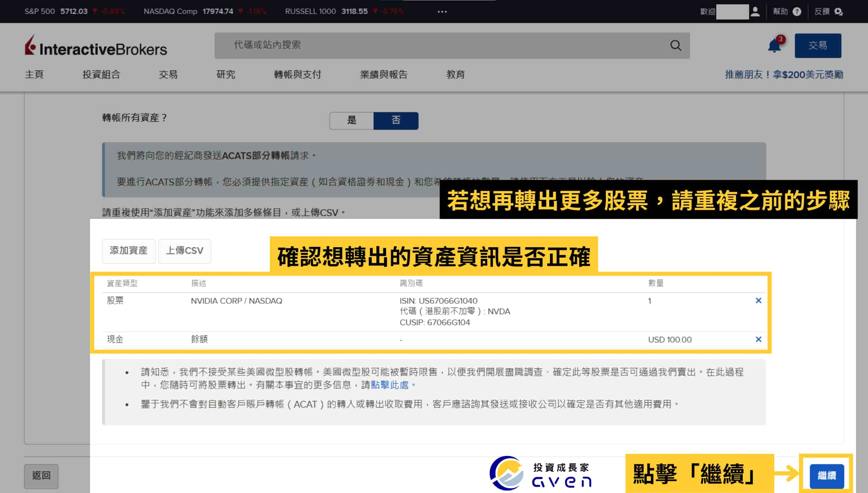This screenshot has width=868, height=493.
Task: Open the 轉帳與支付 menu
Action: point(298,74)
